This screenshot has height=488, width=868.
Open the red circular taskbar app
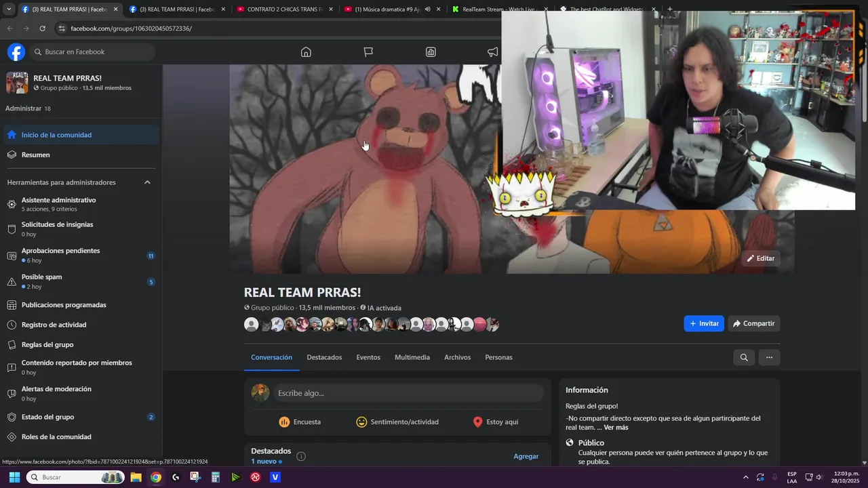tap(256, 477)
